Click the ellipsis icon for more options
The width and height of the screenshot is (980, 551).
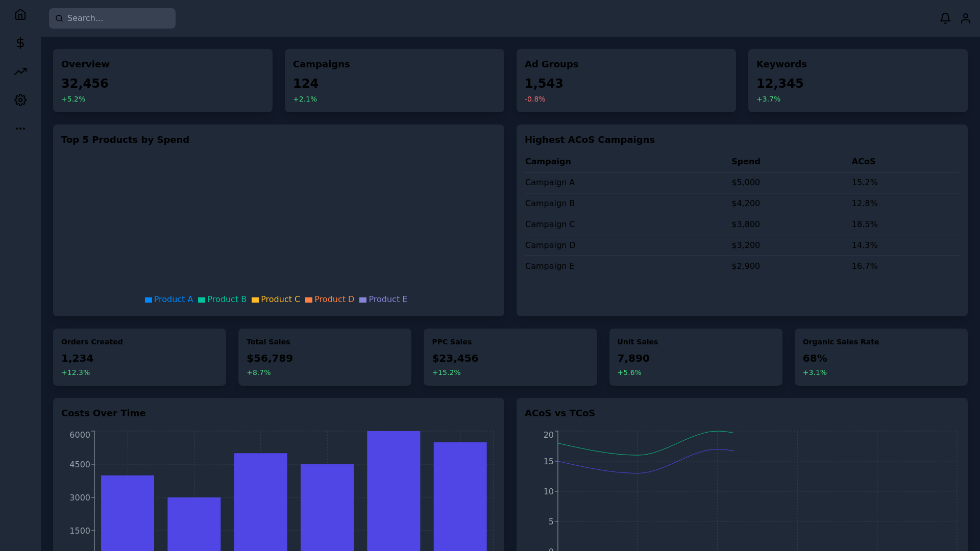20,129
